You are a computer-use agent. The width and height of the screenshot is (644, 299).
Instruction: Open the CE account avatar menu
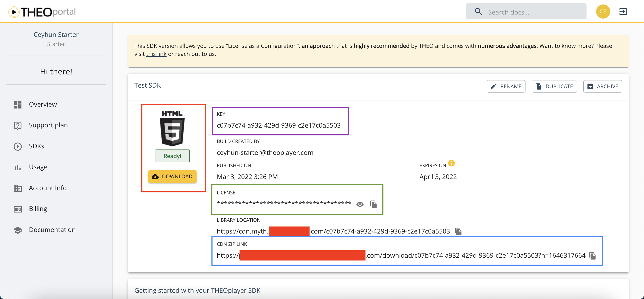click(x=603, y=11)
